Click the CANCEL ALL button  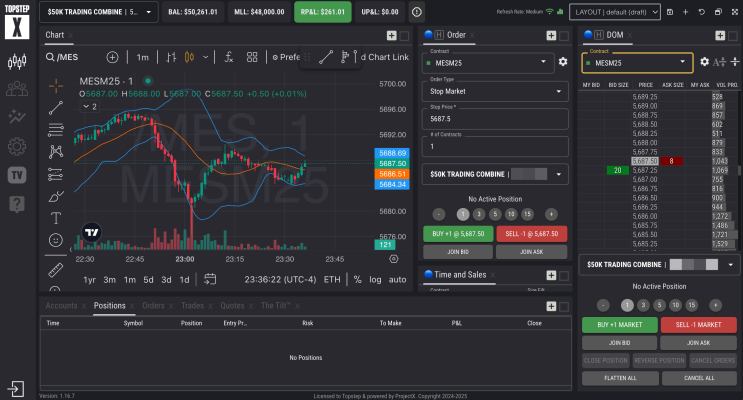point(699,378)
